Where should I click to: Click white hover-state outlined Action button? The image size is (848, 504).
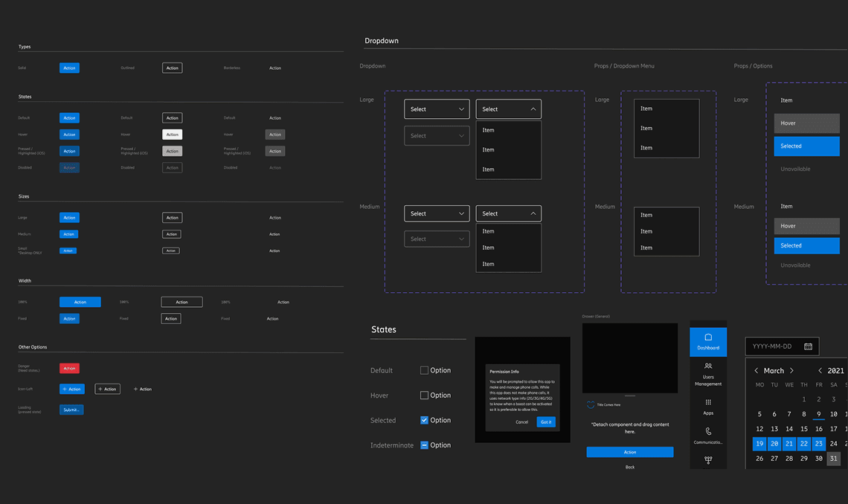click(x=172, y=135)
